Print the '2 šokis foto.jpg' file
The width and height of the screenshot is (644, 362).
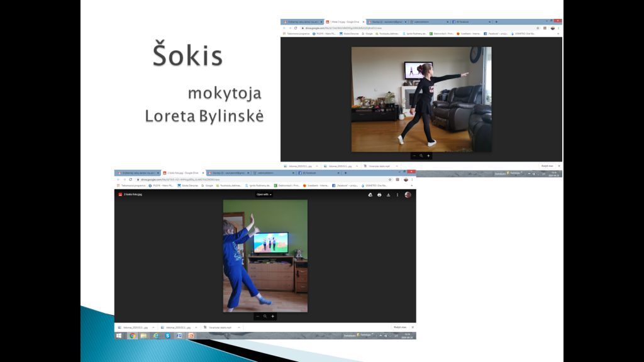point(379,195)
